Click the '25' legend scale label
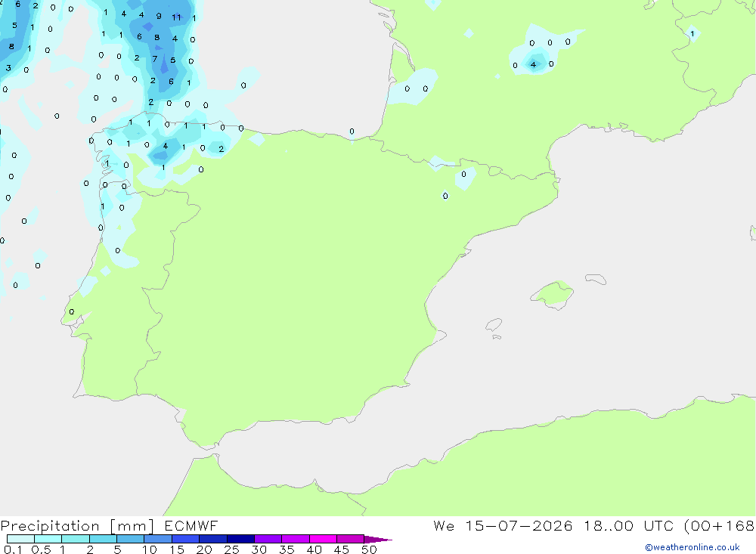Viewport: 756px width, 554px height. [x=231, y=549]
